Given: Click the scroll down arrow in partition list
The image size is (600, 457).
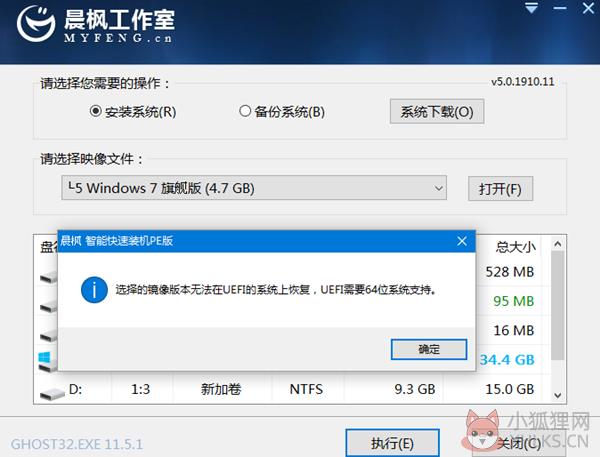Looking at the screenshot, I should (x=558, y=395).
